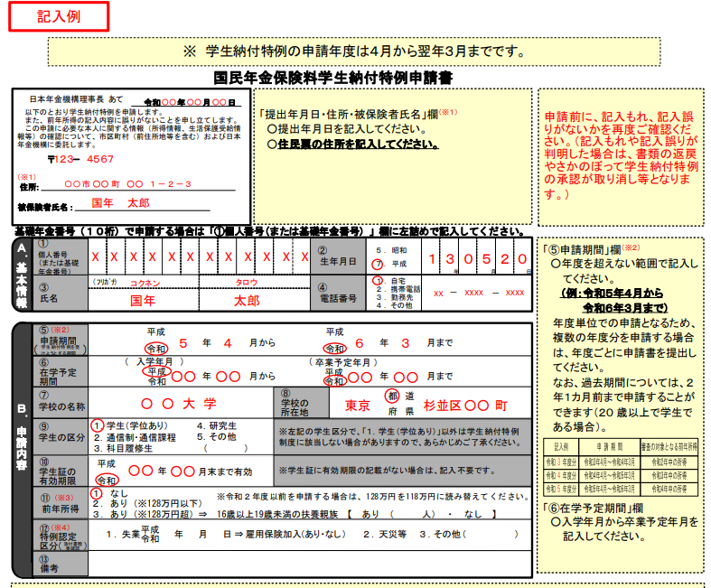The width and height of the screenshot is (711, 588).
Task: Click start year 5 in the 申請期間 row
Action: (x=183, y=343)
